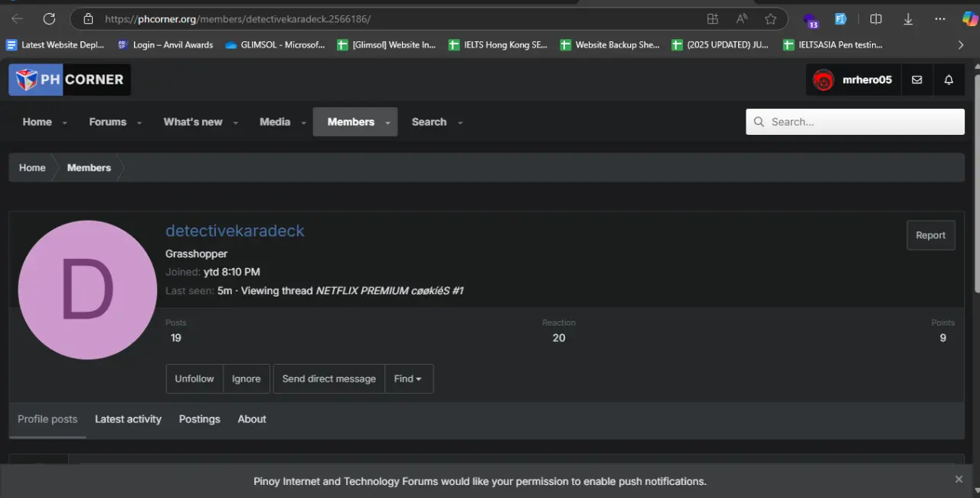Report this member with Report button

[930, 235]
